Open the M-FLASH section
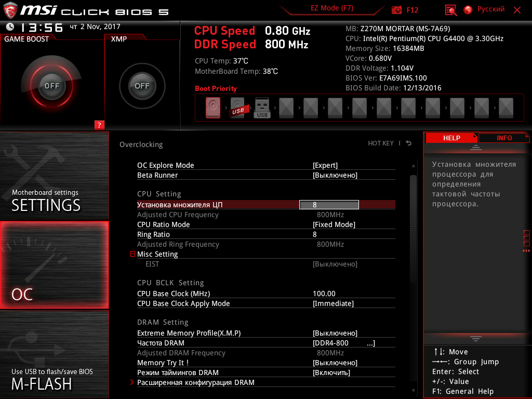This screenshot has width=532, height=399. pos(55,354)
